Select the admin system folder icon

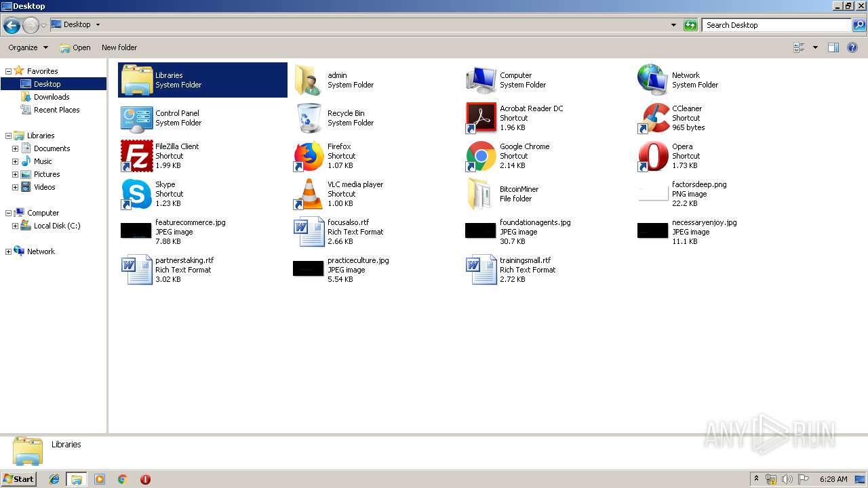309,80
